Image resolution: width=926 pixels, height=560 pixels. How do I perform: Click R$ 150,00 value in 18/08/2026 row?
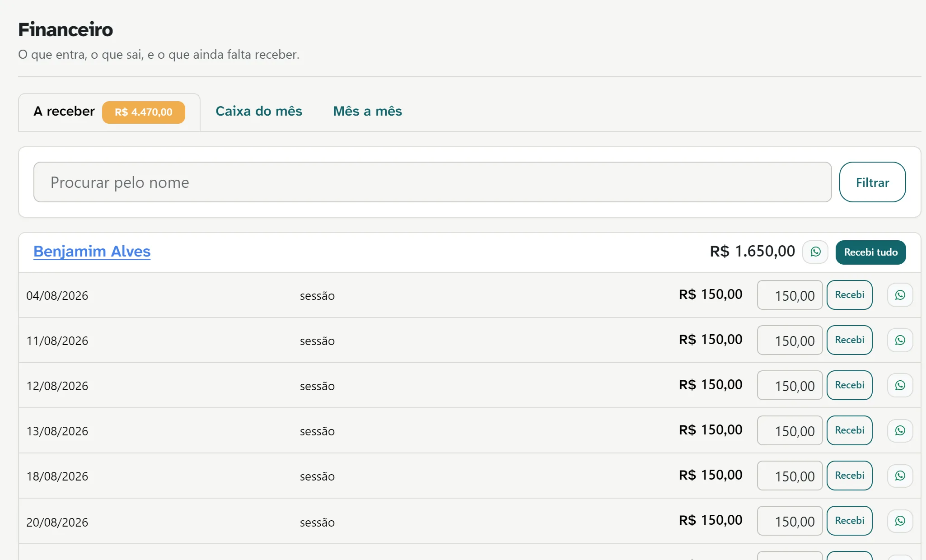click(711, 475)
